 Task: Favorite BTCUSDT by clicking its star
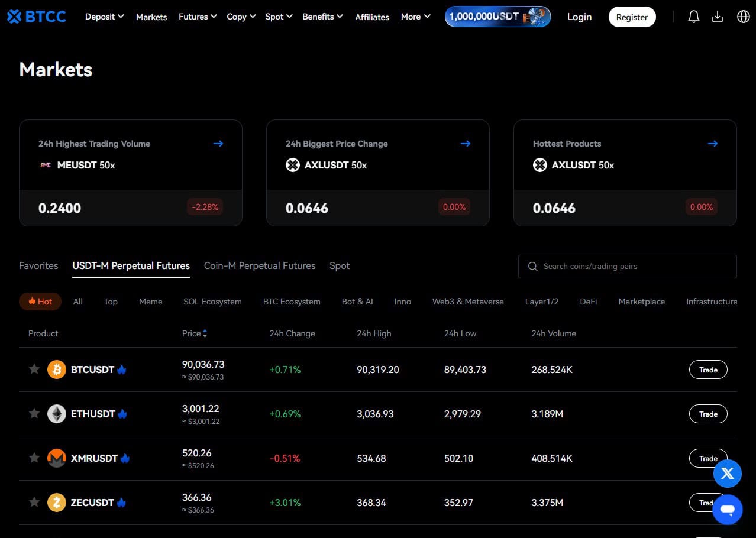point(34,369)
